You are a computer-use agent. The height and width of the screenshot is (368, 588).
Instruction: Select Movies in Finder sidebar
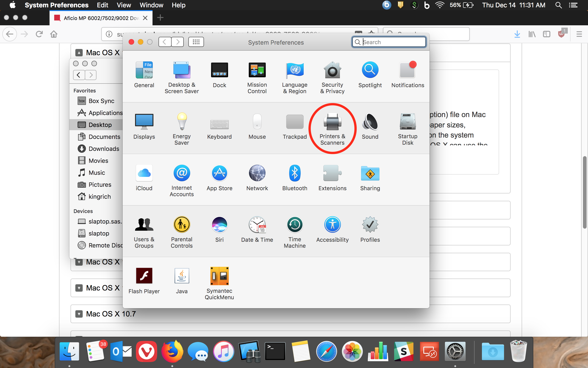coord(96,161)
